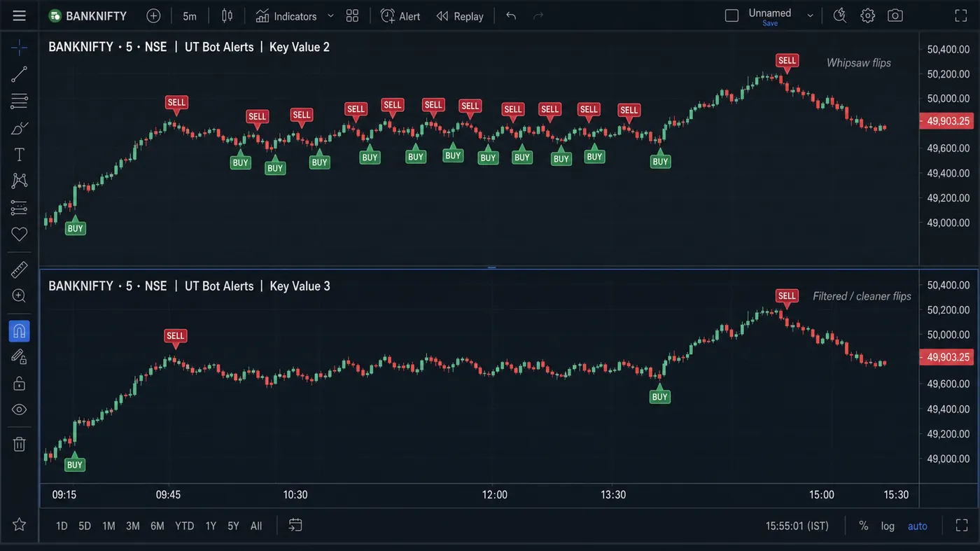Viewport: 980px width, 551px height.
Task: Set date range to All
Action: 256,526
